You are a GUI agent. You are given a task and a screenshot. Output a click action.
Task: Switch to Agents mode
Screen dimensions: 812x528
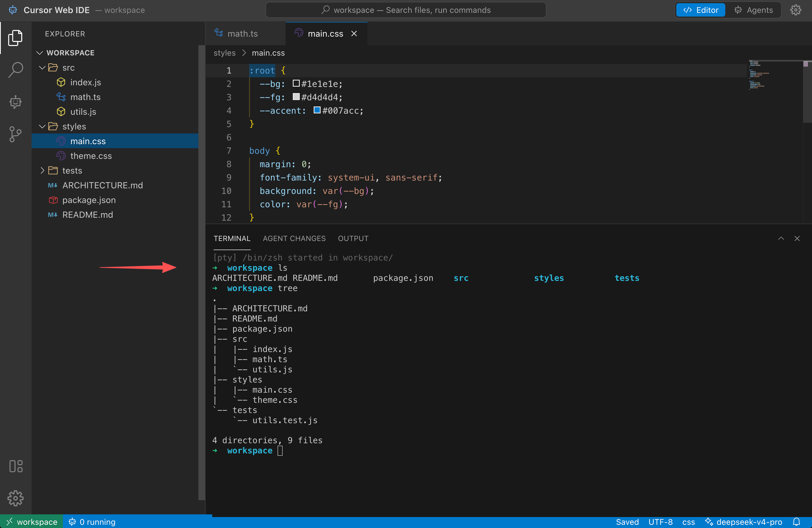tap(753, 10)
